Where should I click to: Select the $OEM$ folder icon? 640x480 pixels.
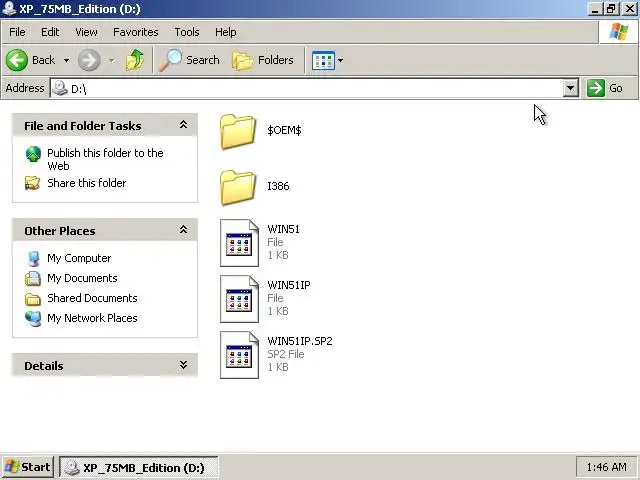click(x=238, y=132)
